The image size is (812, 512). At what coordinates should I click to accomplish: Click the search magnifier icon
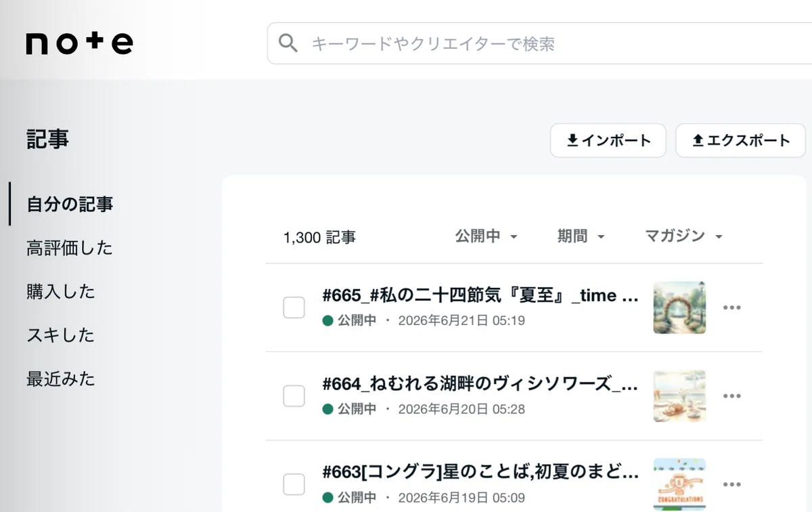(x=288, y=44)
